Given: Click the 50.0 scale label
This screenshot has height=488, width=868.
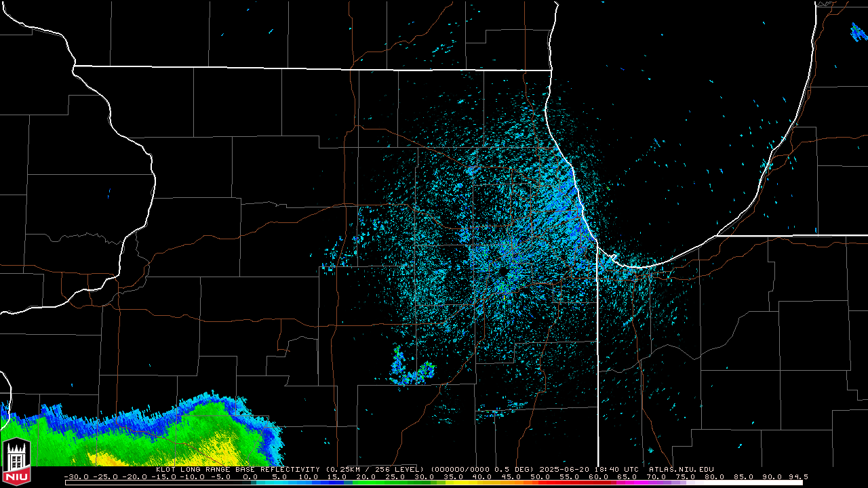Looking at the screenshot, I should click(540, 477).
